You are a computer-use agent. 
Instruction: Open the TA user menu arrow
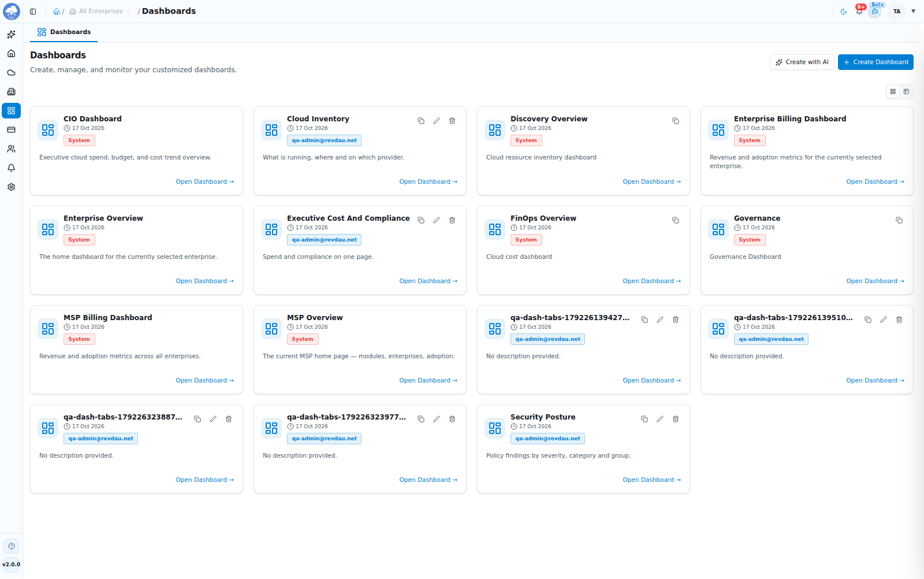(x=913, y=12)
